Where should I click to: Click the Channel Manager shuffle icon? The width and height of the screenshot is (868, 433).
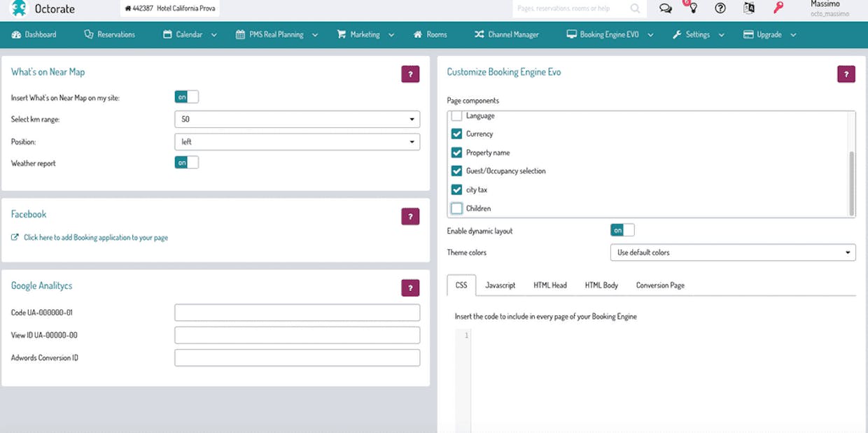479,34
